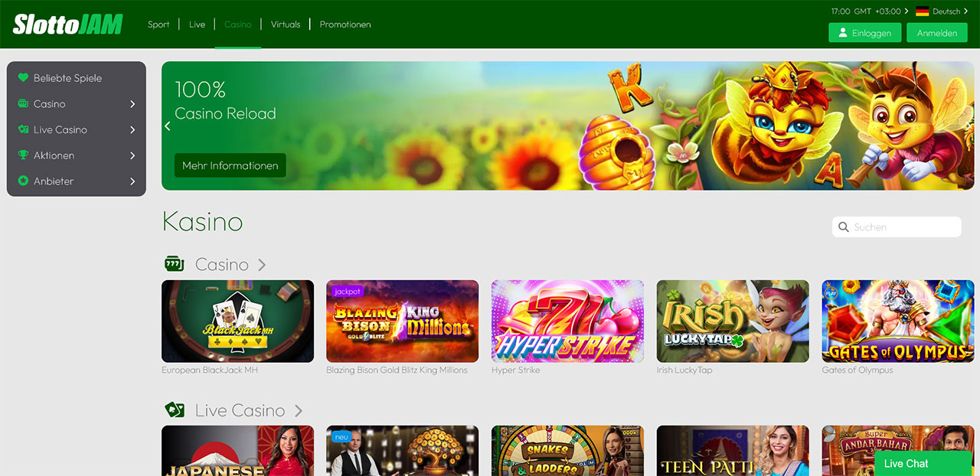Click the Live Casino cards icon in sidebar

[x=23, y=130]
